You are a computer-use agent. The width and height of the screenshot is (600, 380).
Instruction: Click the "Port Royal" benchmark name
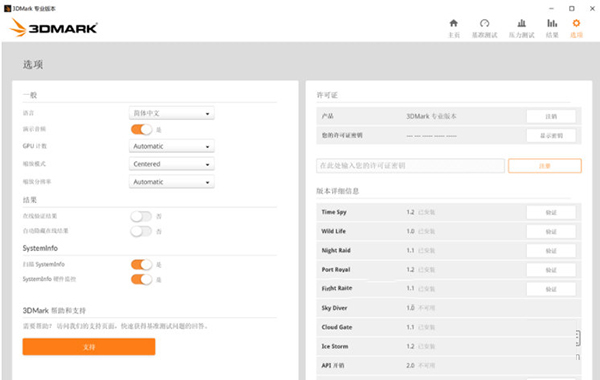tap(336, 269)
